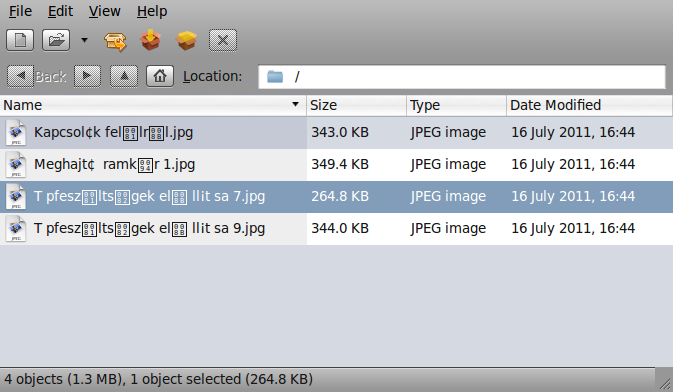Click the New archive toolbar icon
The width and height of the screenshot is (673, 392).
click(20, 40)
